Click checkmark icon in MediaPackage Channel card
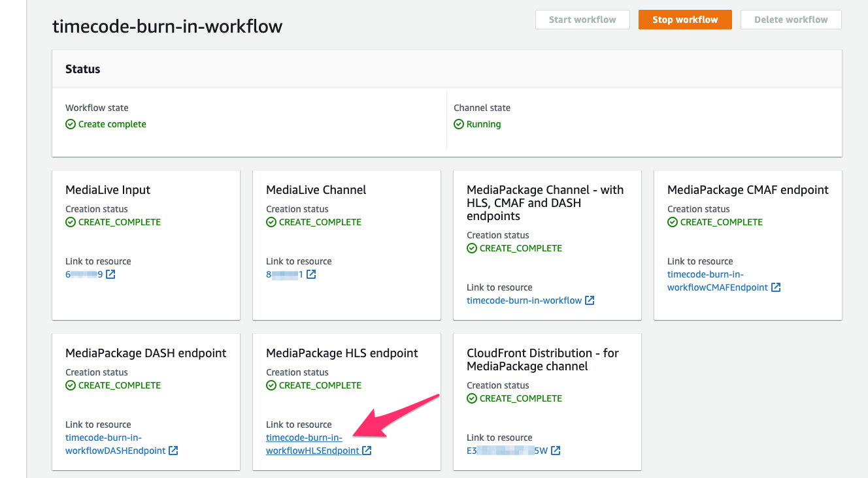This screenshot has width=868, height=478. (x=472, y=248)
